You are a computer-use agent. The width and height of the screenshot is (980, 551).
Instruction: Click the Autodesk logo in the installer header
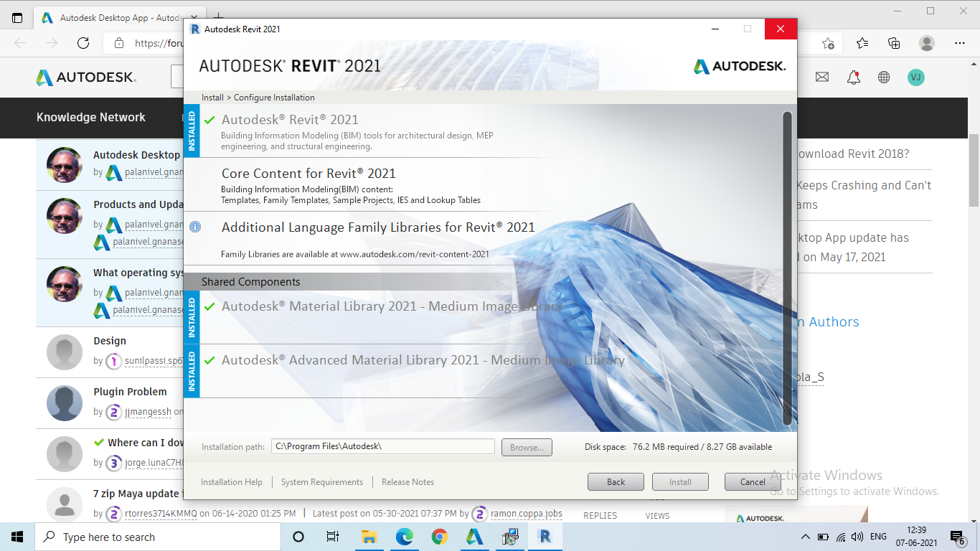pos(740,66)
